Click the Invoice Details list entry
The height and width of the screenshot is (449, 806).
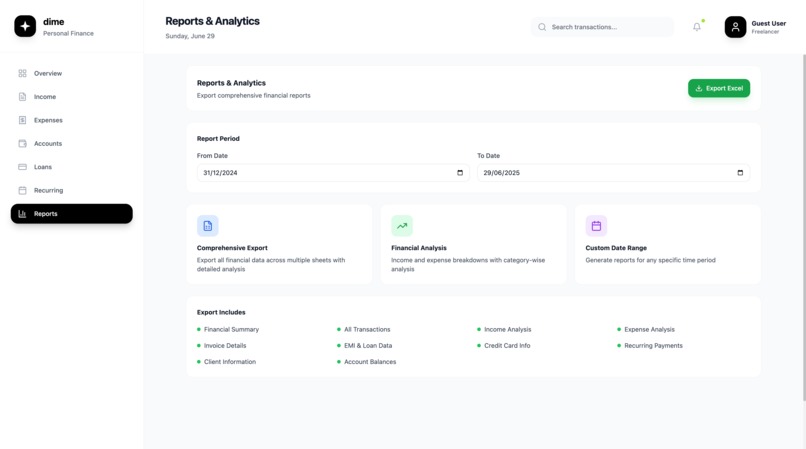click(222, 346)
